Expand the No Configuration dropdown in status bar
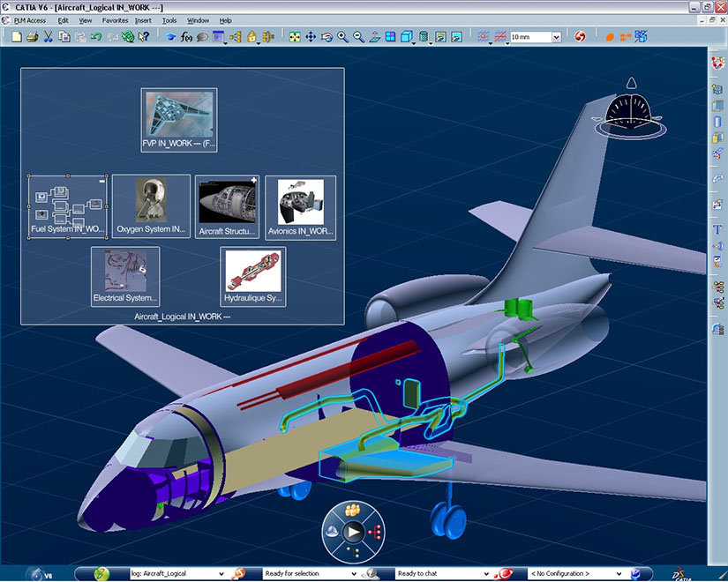The image size is (728, 582). point(620,573)
